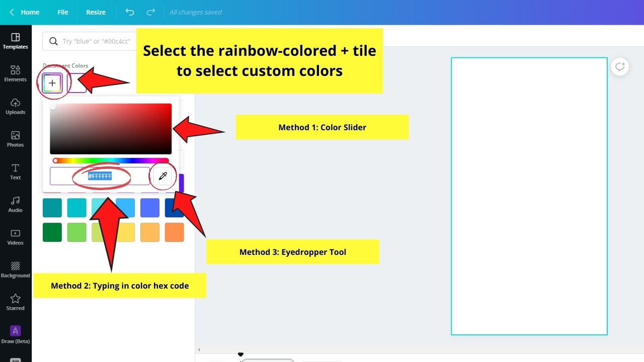This screenshot has width=644, height=362.
Task: Click the comment refresh icon beside page
Action: click(x=620, y=66)
